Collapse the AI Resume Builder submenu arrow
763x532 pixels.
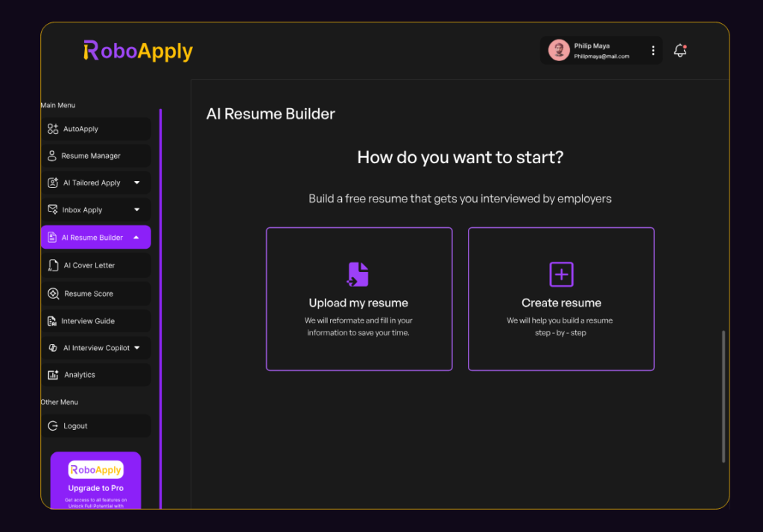[x=136, y=238]
